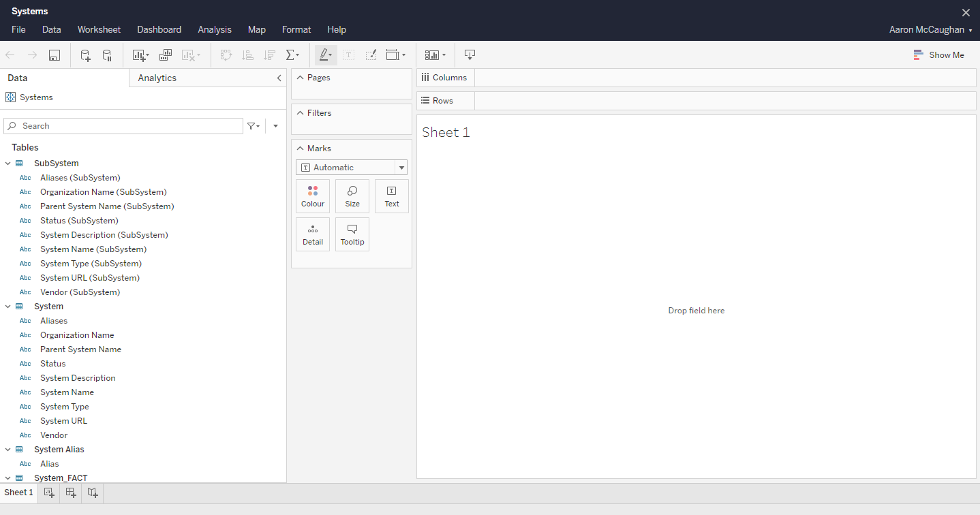The width and height of the screenshot is (980, 515).
Task: Click the New Worksheet toolbar icon
Action: 140,55
